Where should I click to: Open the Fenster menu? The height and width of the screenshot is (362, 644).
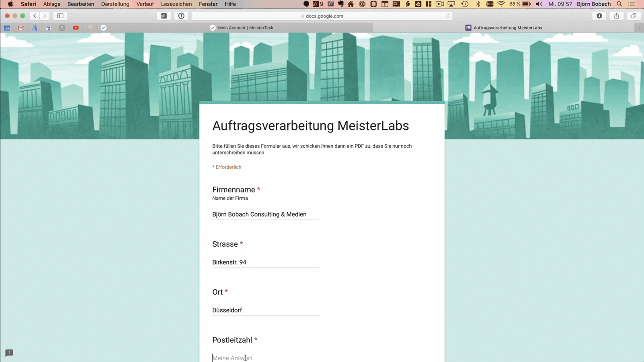tap(208, 4)
